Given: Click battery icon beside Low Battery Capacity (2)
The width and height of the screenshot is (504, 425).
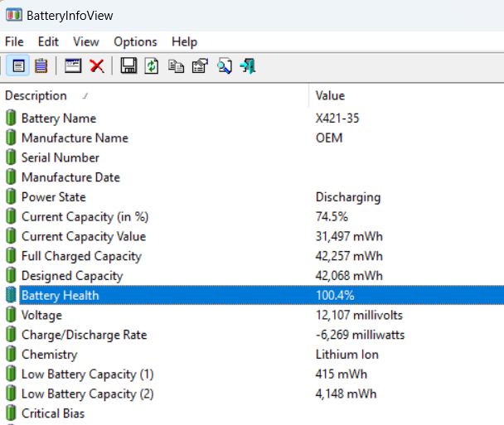Looking at the screenshot, I should click(x=11, y=394).
